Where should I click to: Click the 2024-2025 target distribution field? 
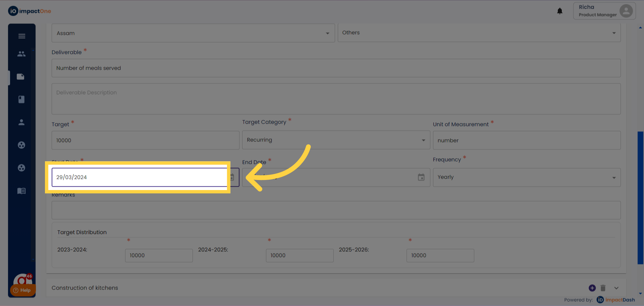coord(300,255)
